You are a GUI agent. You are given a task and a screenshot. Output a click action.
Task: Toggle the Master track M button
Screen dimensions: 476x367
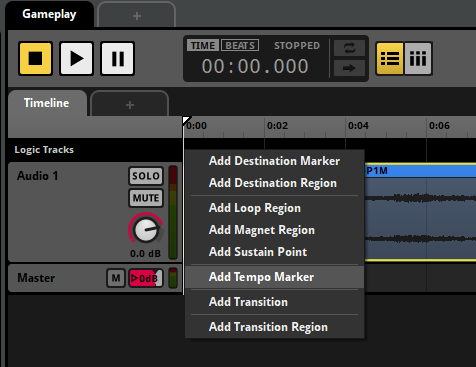pyautogui.click(x=116, y=278)
